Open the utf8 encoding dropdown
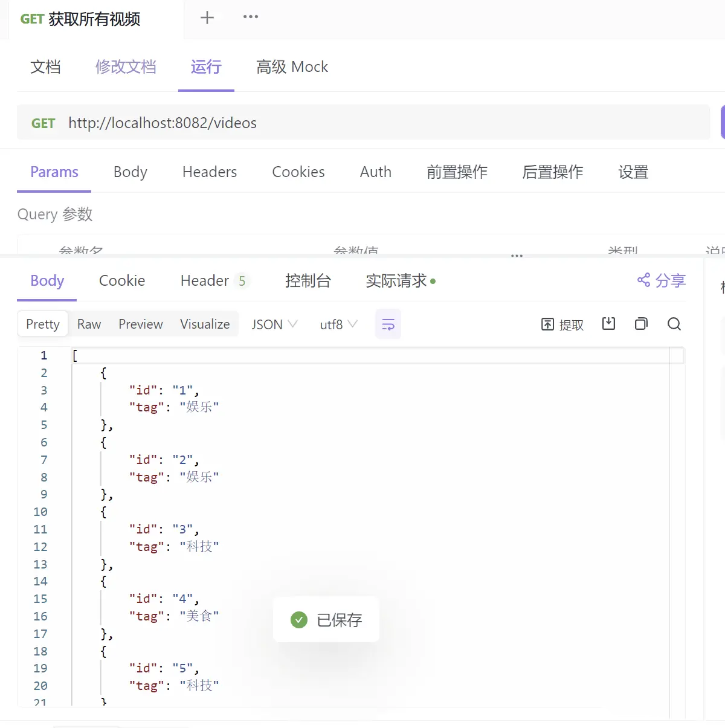 [x=339, y=324]
